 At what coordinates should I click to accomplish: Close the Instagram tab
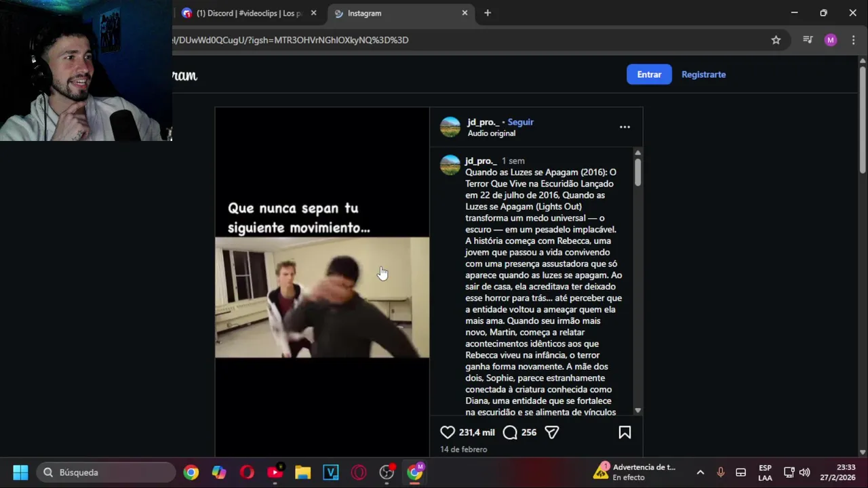pos(465,13)
